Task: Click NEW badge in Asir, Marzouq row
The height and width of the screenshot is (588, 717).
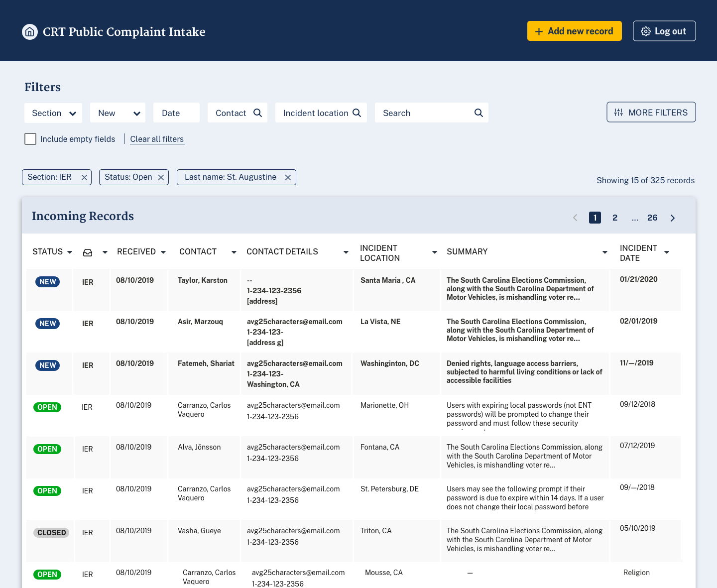Action: [48, 324]
